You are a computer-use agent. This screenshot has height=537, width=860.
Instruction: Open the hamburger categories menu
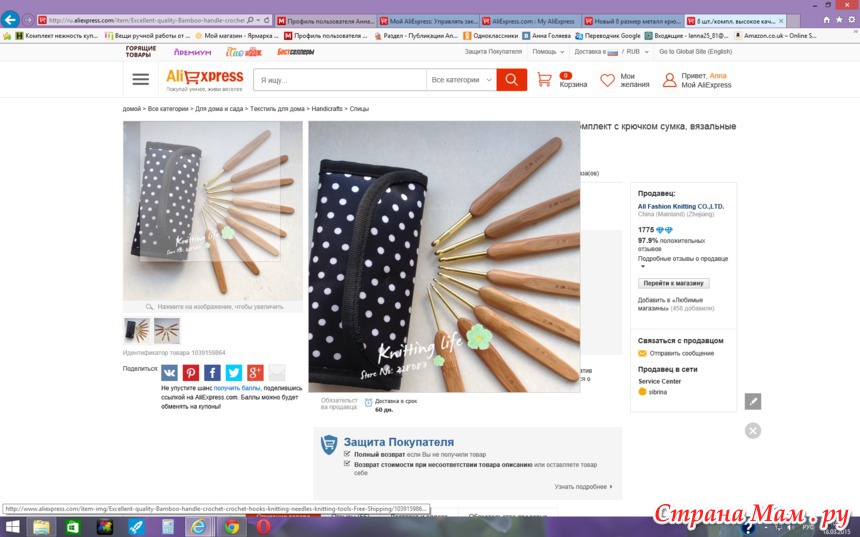[x=140, y=80]
